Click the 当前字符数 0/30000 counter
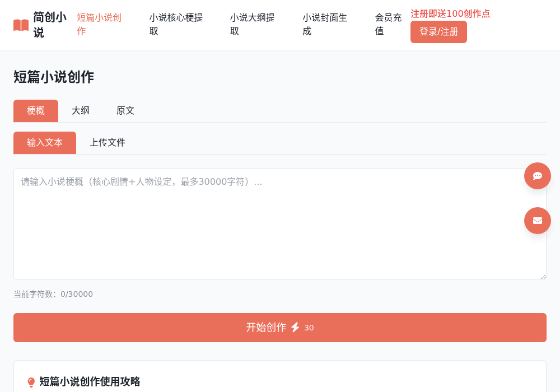 tap(53, 294)
